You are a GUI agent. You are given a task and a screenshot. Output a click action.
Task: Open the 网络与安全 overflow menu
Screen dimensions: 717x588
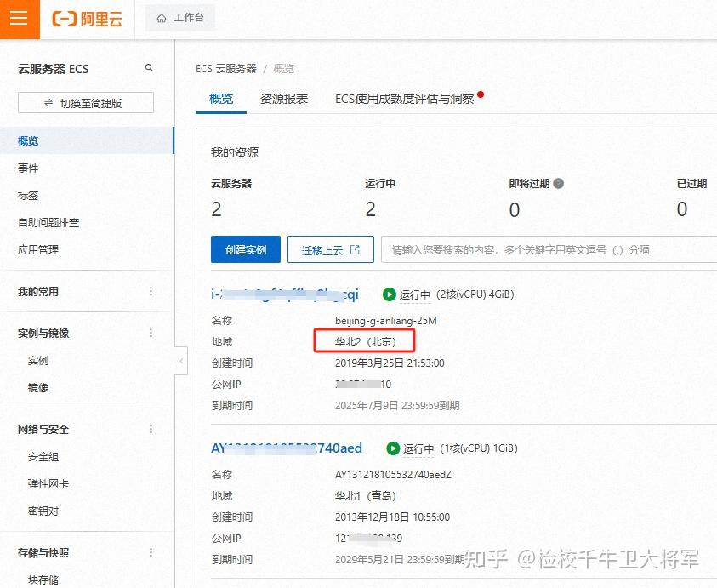[151, 429]
